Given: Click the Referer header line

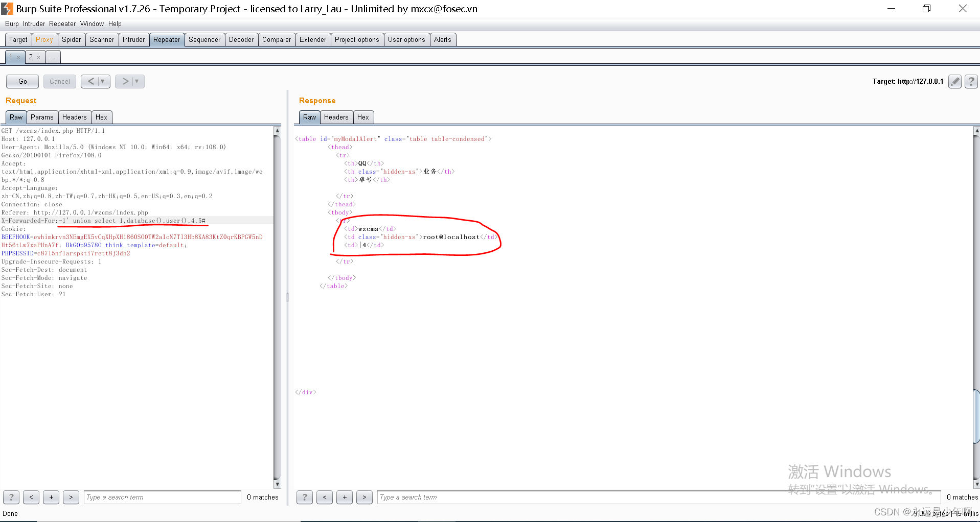Looking at the screenshot, I should [75, 212].
